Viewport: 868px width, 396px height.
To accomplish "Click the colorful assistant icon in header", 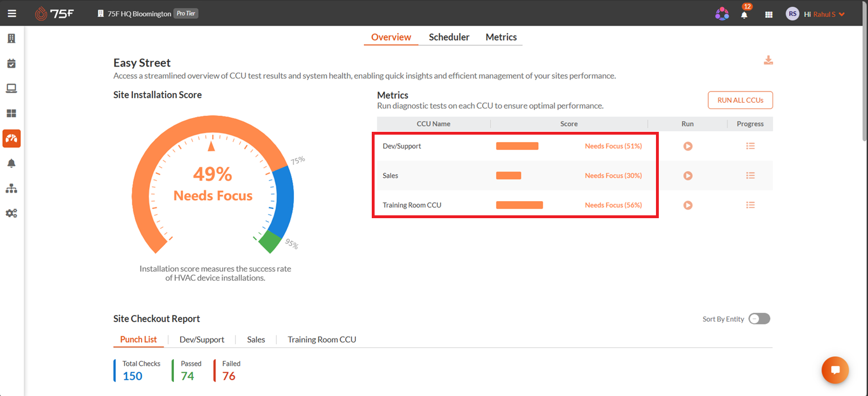I will (722, 14).
